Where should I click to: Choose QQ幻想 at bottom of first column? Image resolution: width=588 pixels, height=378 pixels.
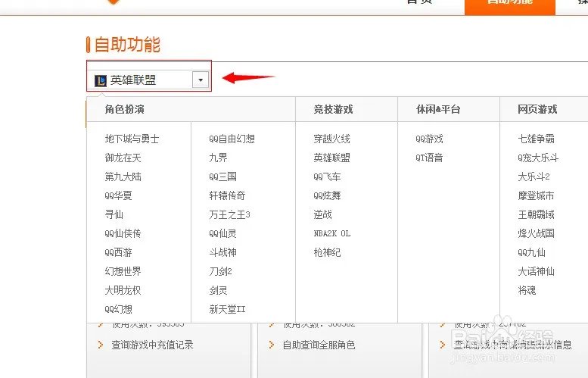119,309
